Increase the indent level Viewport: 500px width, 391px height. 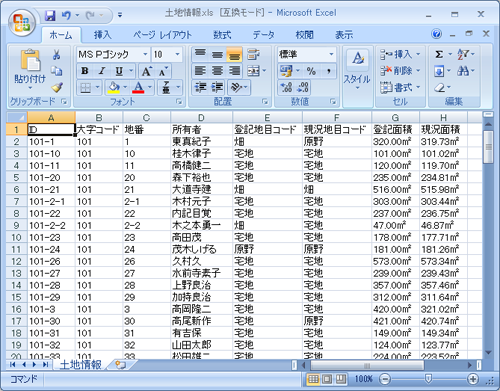tap(217, 87)
